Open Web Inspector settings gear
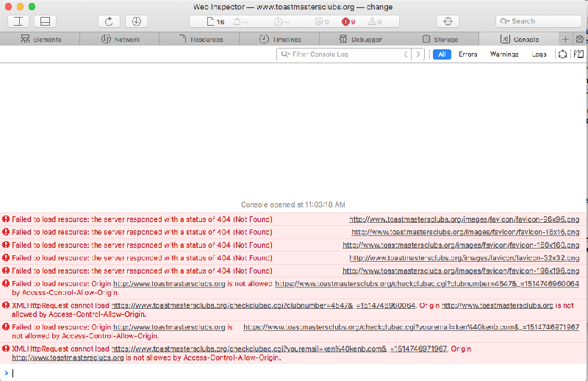The height and width of the screenshot is (381, 588). click(579, 39)
